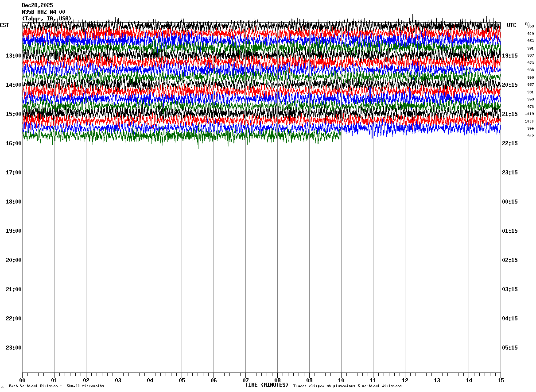The height and width of the screenshot is (392, 536).
Task: Click the 02:15 UTC time label
Action: click(510, 260)
